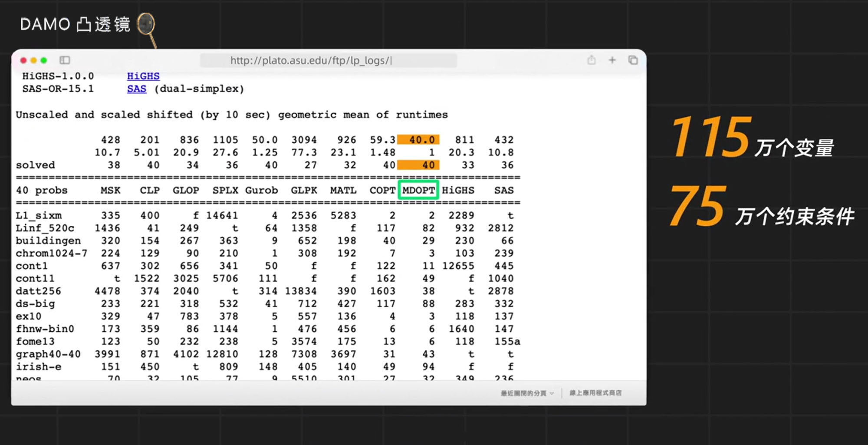The width and height of the screenshot is (868, 445).
Task: Click the COPT column header
Action: [x=382, y=190]
